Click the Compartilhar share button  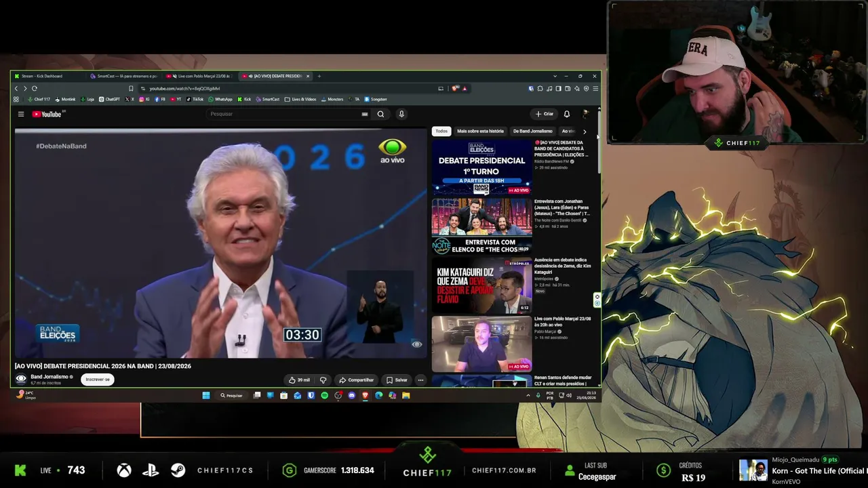pyautogui.click(x=357, y=380)
